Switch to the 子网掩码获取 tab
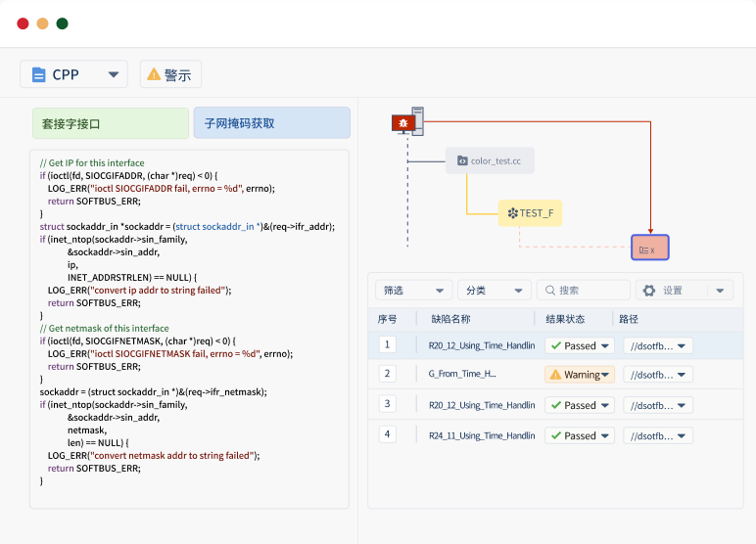 (x=271, y=123)
